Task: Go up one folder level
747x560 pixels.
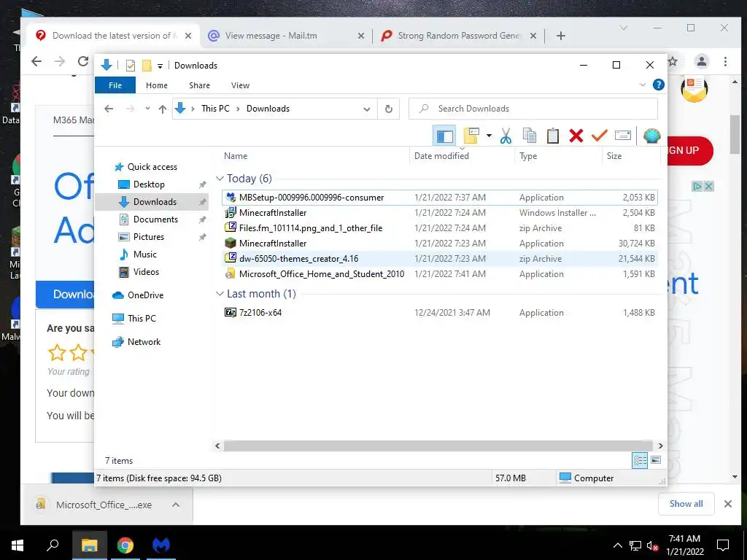Action: pos(163,109)
